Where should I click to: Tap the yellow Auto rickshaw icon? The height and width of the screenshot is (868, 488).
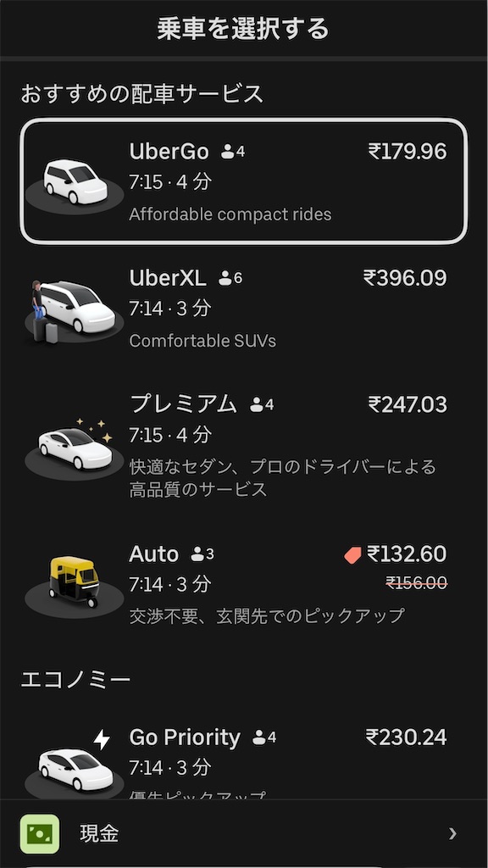point(75,586)
